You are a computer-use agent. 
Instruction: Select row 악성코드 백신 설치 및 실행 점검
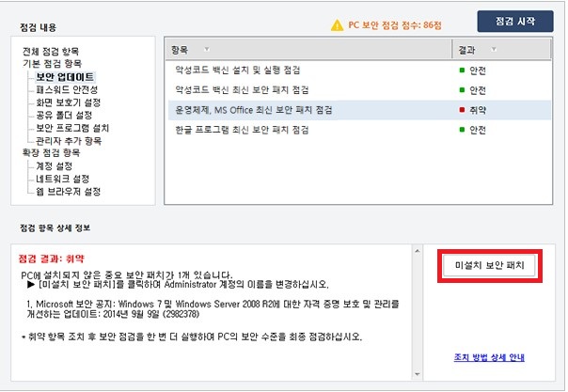[358, 70]
